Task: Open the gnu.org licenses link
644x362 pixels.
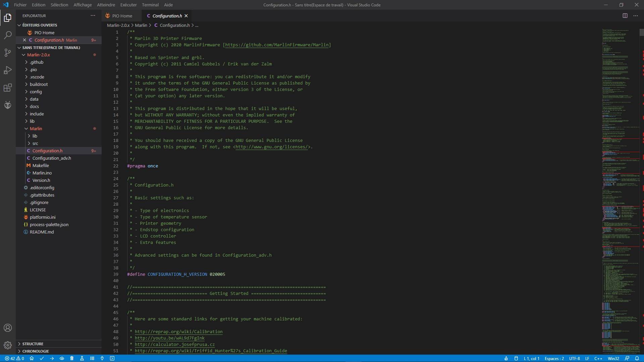Action: pos(271,147)
